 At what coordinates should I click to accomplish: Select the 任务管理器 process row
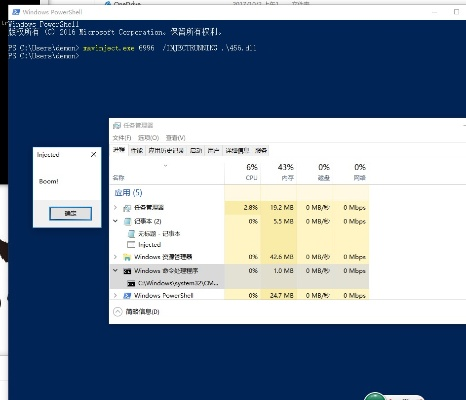[240, 208]
